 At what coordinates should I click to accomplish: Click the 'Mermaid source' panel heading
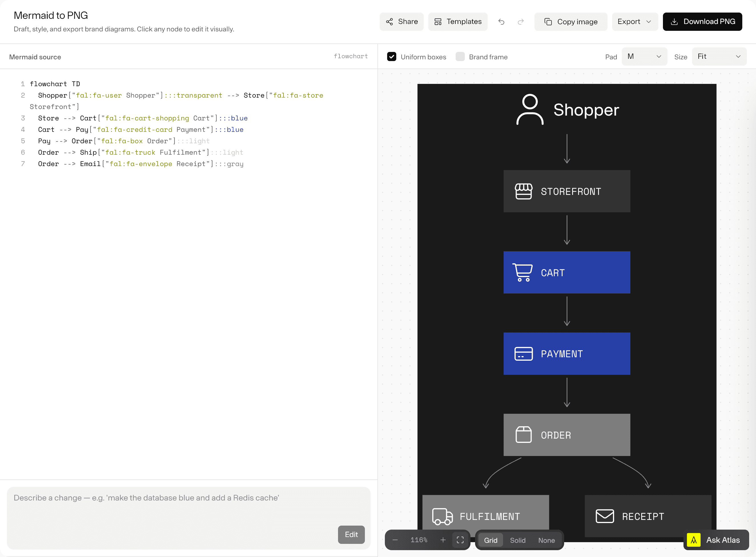point(35,57)
